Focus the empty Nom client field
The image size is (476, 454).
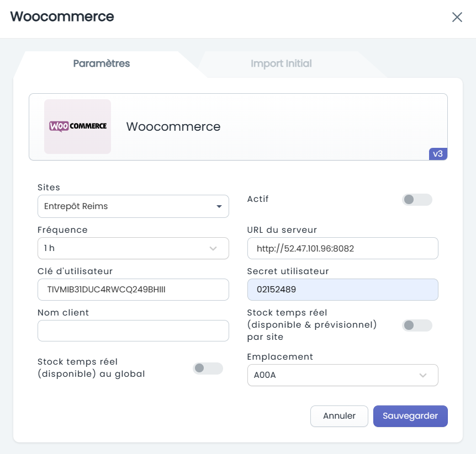tap(133, 330)
